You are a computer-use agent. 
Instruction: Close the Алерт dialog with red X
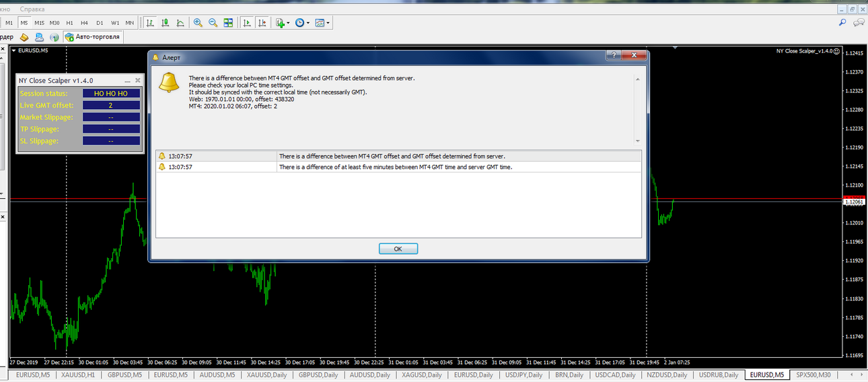634,55
